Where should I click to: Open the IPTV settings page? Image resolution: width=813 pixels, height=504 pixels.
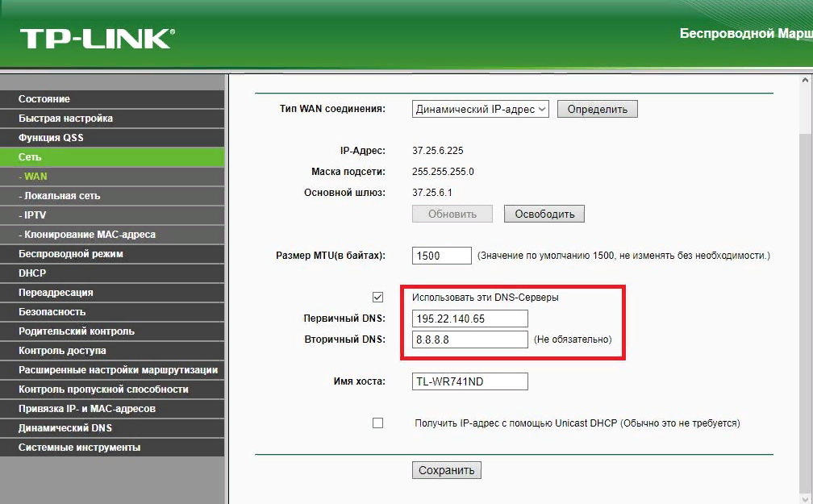pyautogui.click(x=35, y=215)
